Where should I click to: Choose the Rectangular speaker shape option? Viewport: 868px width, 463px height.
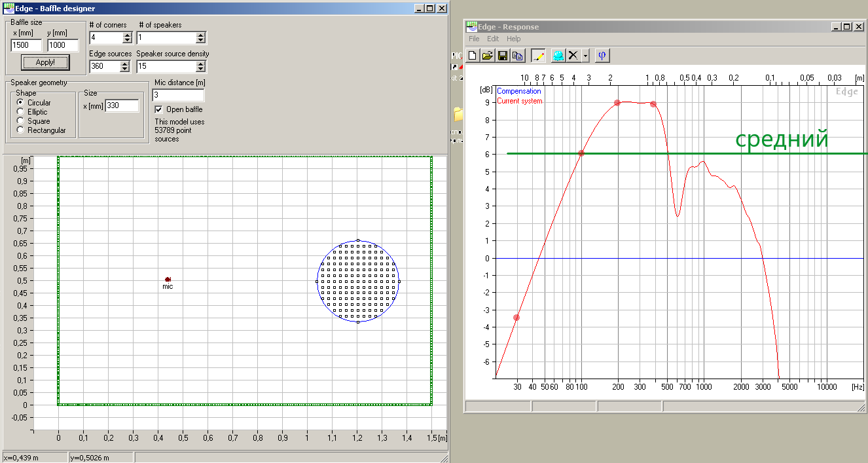click(x=20, y=130)
